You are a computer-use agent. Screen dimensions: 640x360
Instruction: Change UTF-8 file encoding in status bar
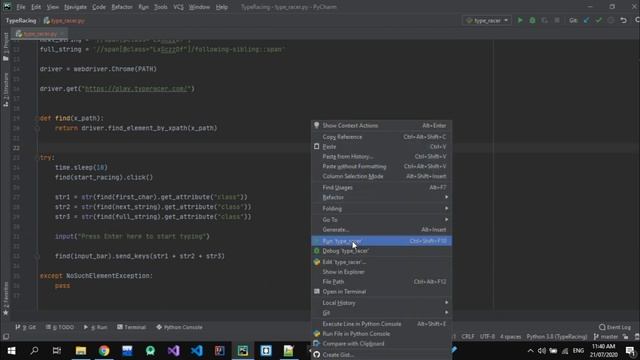(487, 337)
